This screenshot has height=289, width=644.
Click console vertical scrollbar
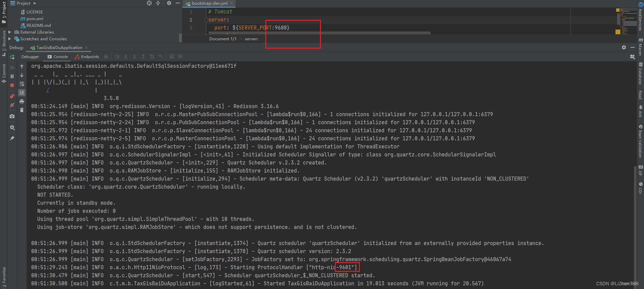click(x=635, y=227)
